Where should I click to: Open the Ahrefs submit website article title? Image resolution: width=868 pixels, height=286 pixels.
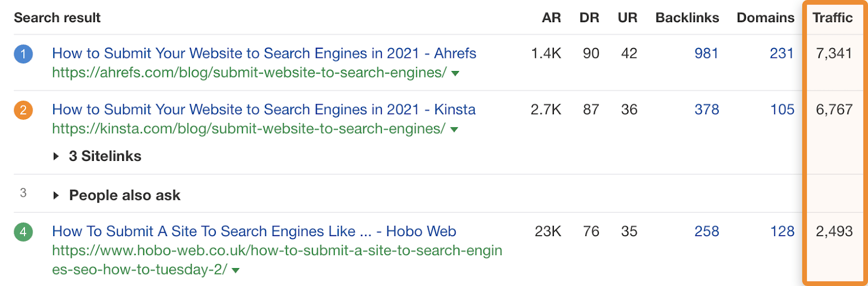264,54
